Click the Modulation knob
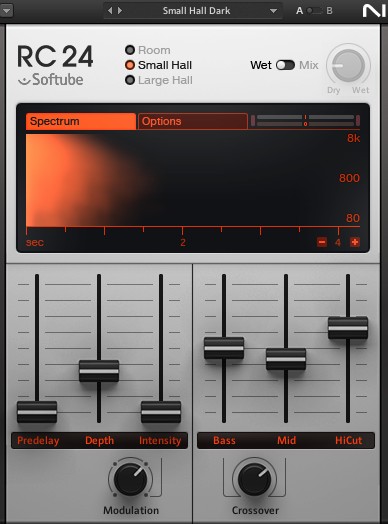 coord(131,479)
